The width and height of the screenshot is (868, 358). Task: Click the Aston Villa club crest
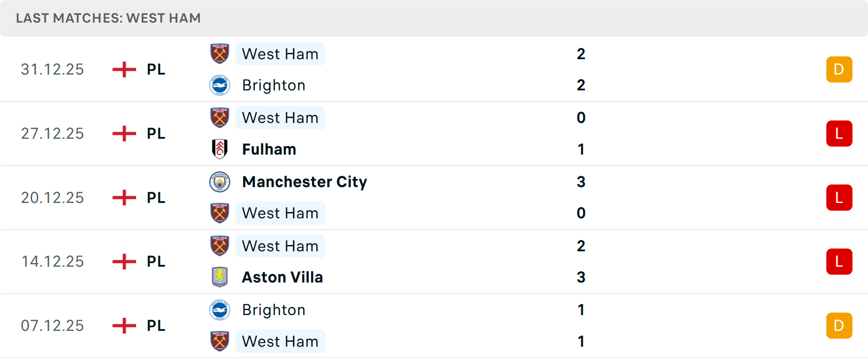click(x=220, y=277)
